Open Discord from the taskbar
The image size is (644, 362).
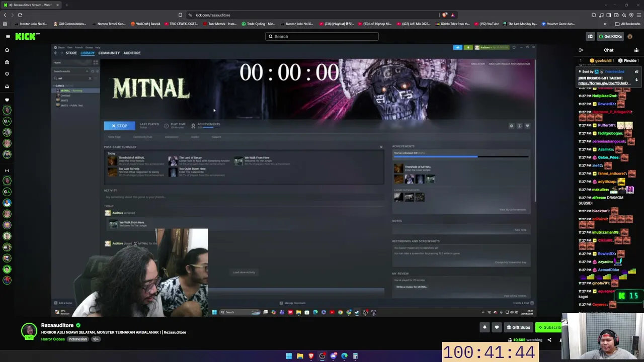point(333,356)
